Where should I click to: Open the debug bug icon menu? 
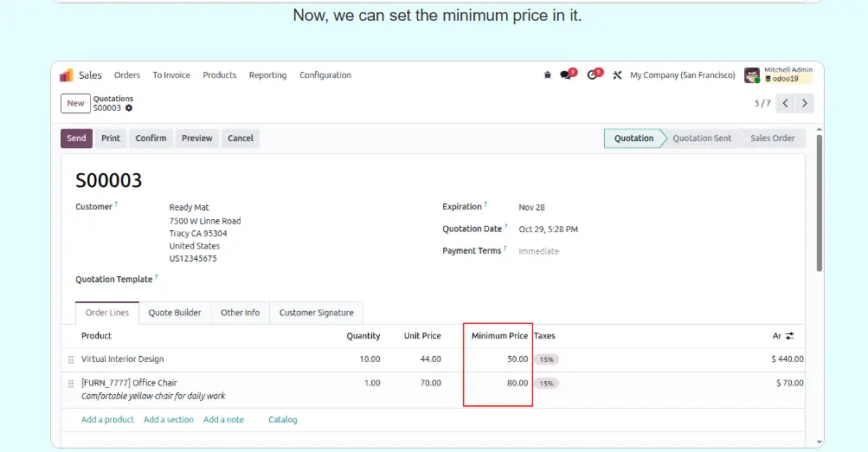coord(547,75)
